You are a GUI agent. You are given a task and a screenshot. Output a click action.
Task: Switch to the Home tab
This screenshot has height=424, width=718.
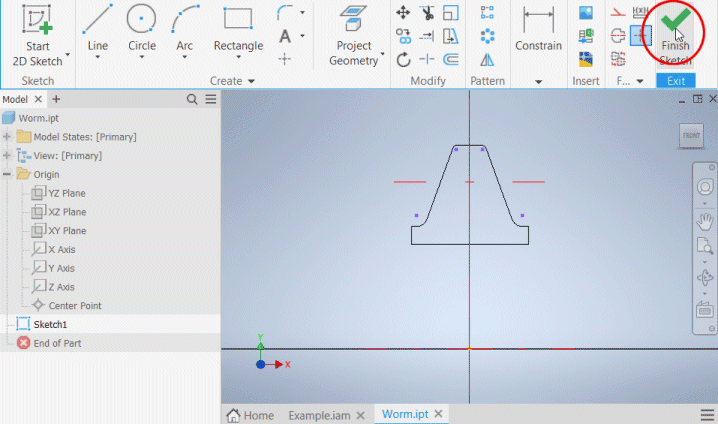tap(250, 415)
